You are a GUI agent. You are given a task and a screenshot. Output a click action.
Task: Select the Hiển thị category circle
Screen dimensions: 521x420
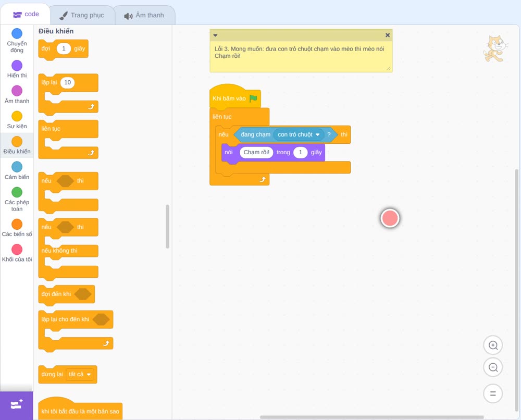click(17, 66)
